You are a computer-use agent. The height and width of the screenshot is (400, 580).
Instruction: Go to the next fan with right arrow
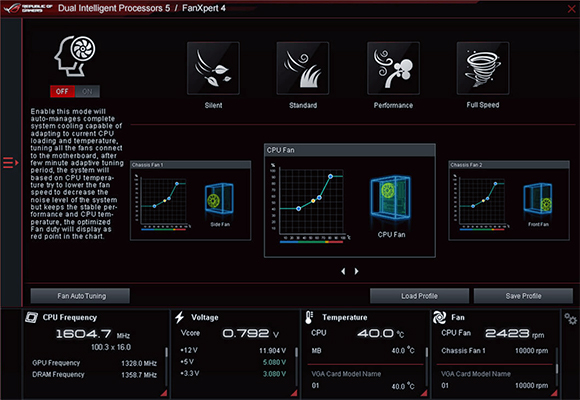point(356,271)
